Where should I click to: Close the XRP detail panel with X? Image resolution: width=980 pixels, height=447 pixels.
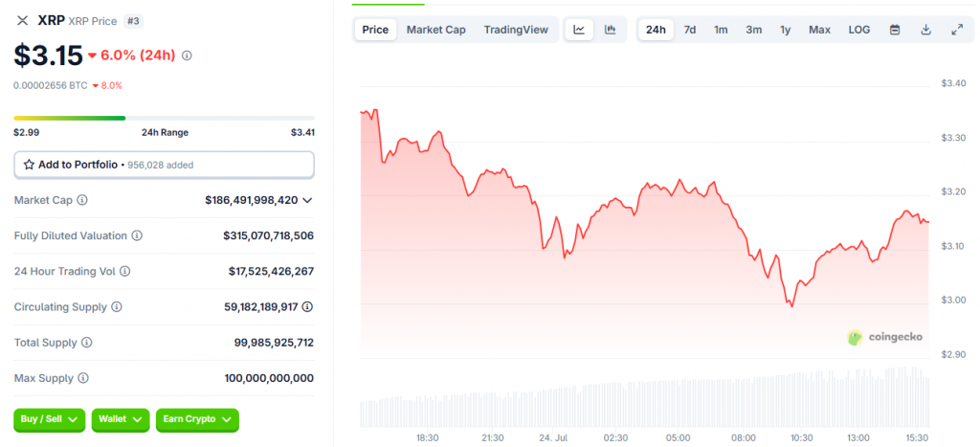(22, 20)
